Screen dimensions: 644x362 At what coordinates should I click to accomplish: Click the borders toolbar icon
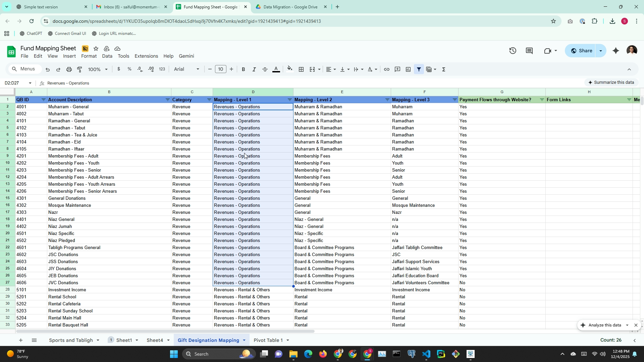click(x=301, y=69)
